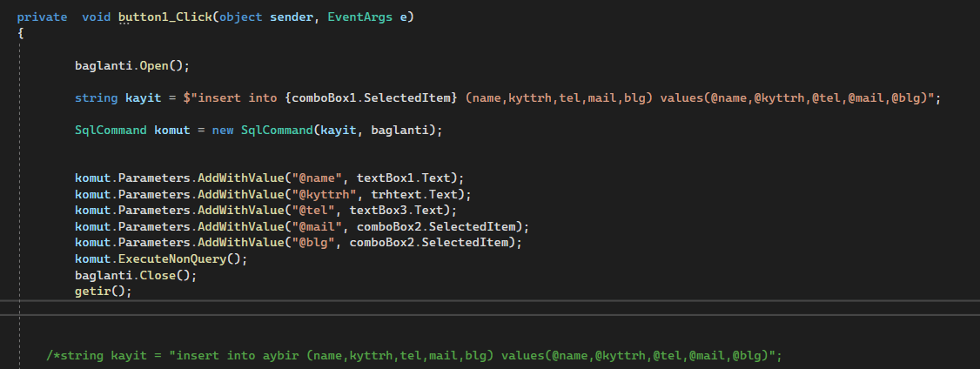
Task: Click the "@name" literal in AddWithValue call
Action: [x=317, y=178]
